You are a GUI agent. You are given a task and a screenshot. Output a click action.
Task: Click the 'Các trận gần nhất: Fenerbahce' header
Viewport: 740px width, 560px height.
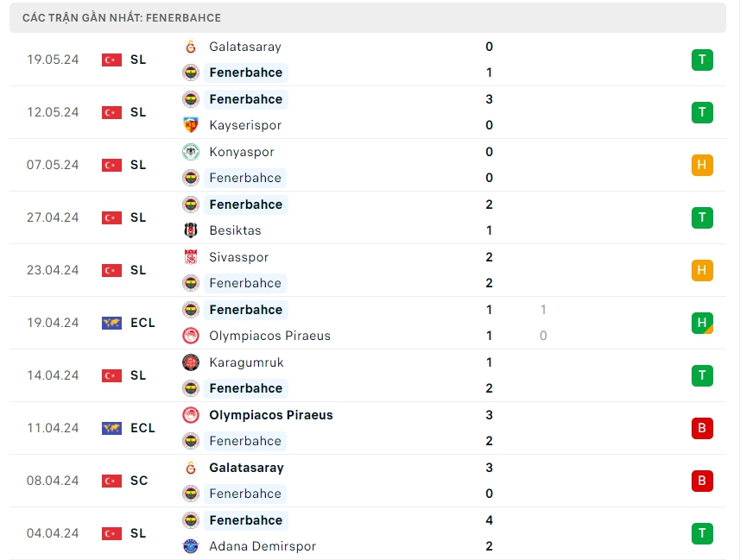click(x=122, y=17)
